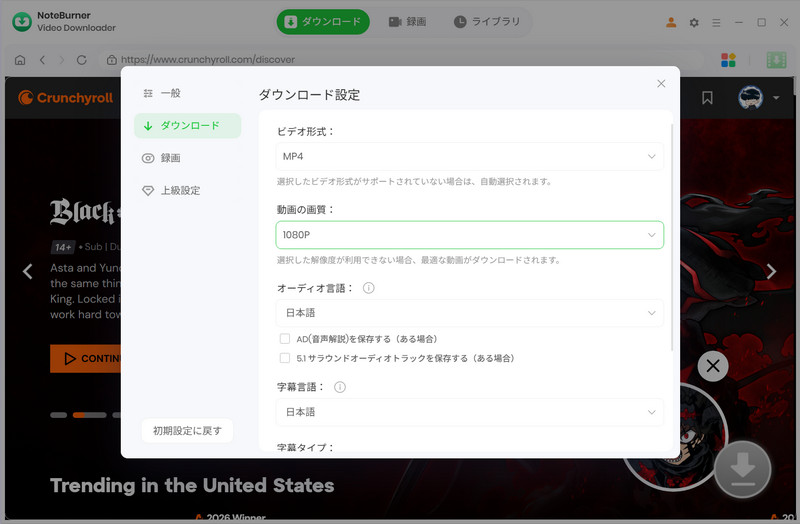Click the home icon in browser bar
800x524 pixels.
[x=20, y=60]
